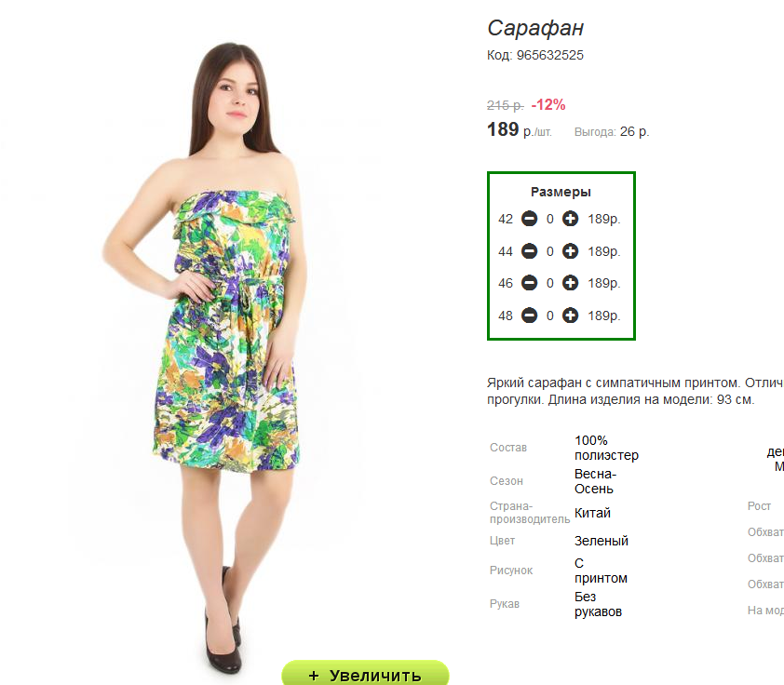
Task: Increase quantity for size 46
Action: 570,283
